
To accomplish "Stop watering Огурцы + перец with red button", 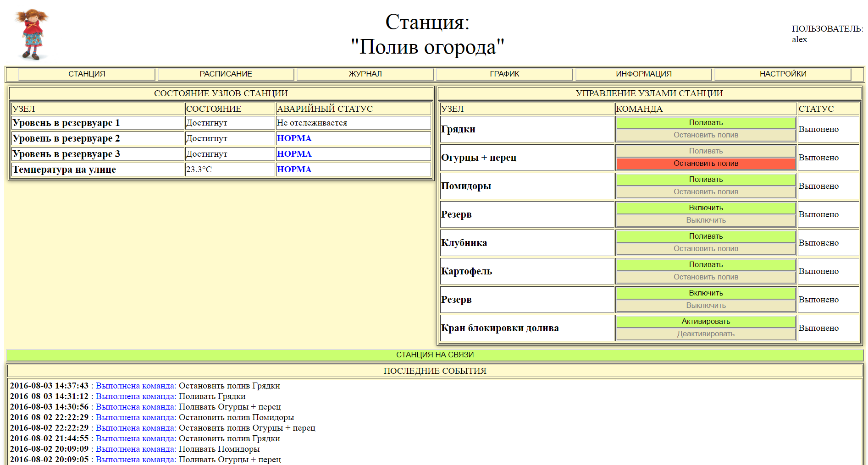I will 705,164.
